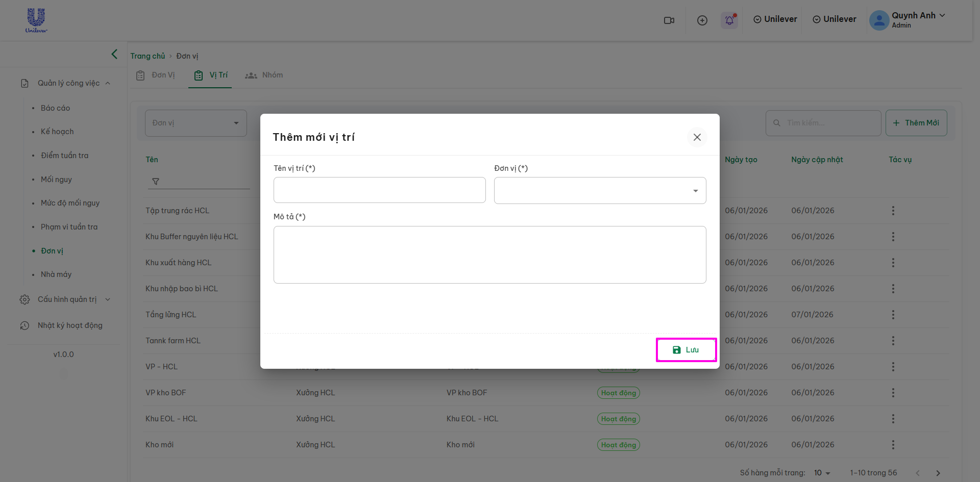Collapse sidebar with the left chevron
The height and width of the screenshot is (482, 980).
point(114,54)
